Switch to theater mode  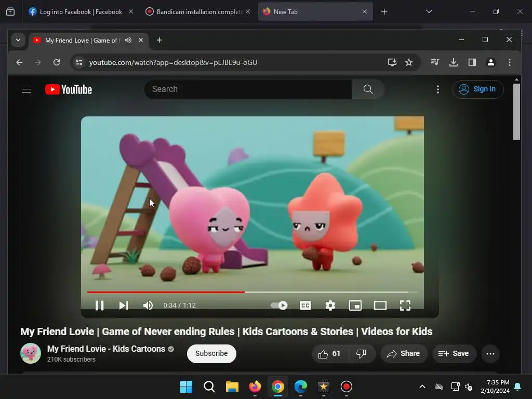[x=380, y=305]
